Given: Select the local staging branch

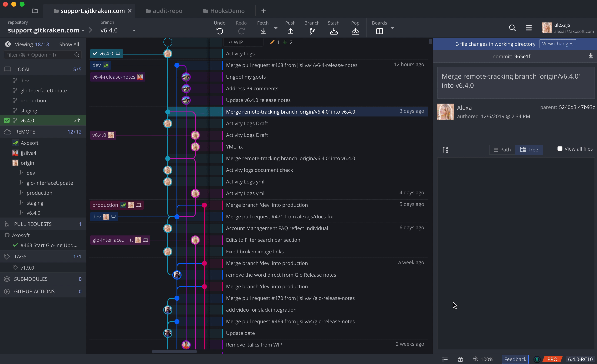Looking at the screenshot, I should (43, 110).
